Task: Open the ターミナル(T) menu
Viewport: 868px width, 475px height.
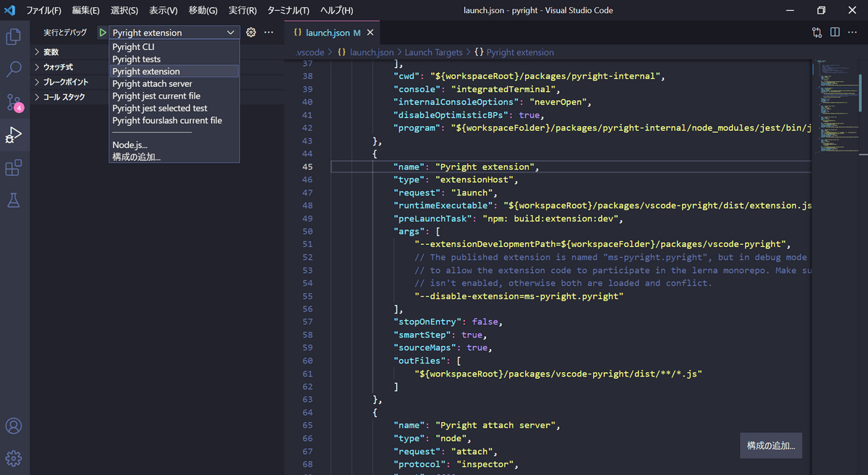Action: click(289, 10)
